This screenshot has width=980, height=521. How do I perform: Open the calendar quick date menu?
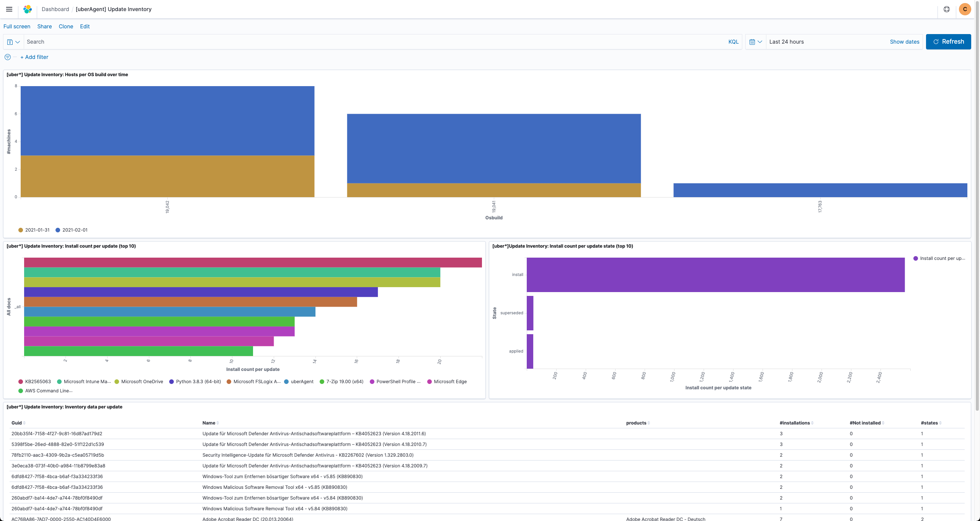pyautogui.click(x=756, y=42)
